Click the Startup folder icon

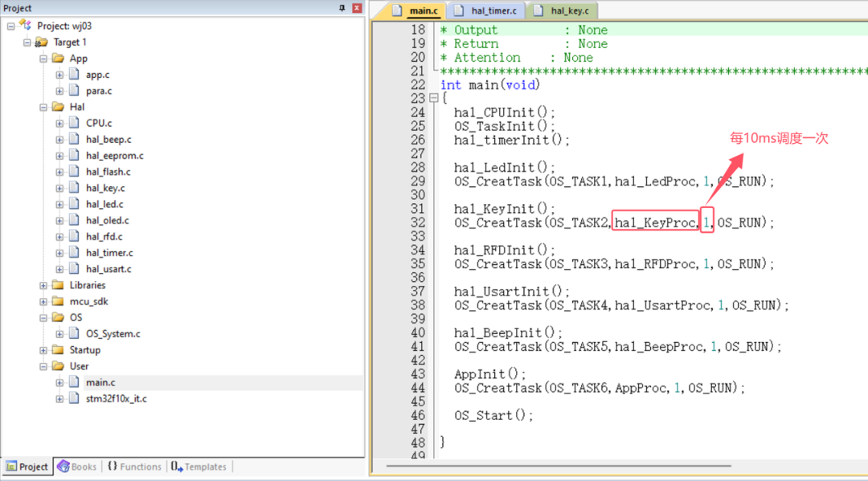(58, 349)
